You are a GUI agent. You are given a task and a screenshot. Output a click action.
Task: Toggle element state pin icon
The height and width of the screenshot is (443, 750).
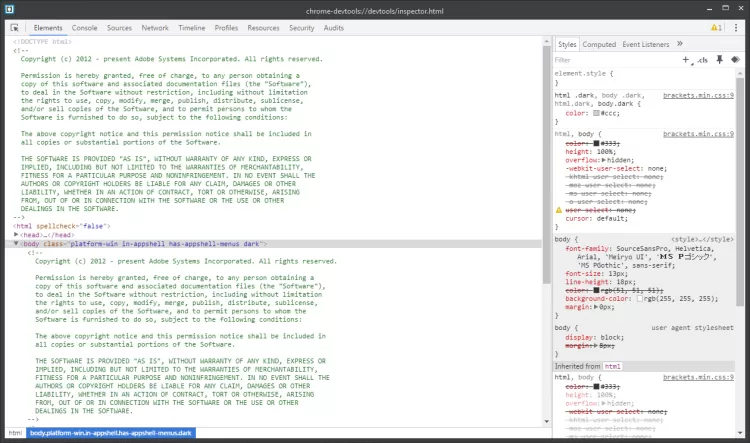coord(719,60)
